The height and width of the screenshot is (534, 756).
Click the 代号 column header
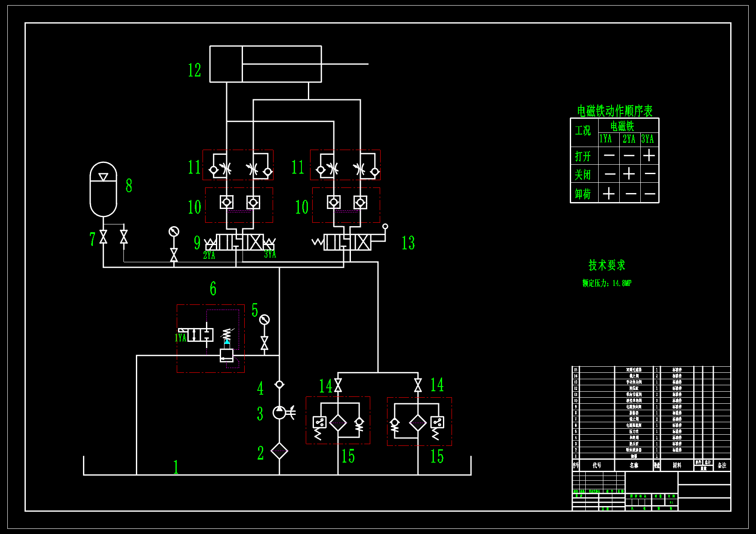[597, 465]
